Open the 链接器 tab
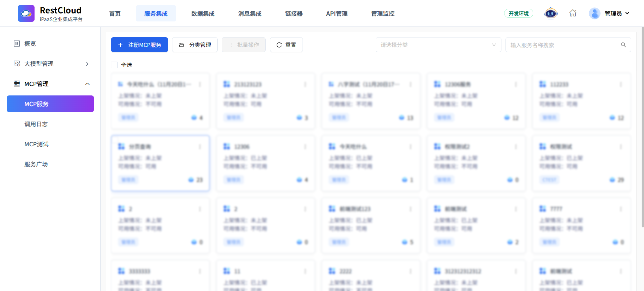This screenshot has width=644, height=291. pos(294,13)
